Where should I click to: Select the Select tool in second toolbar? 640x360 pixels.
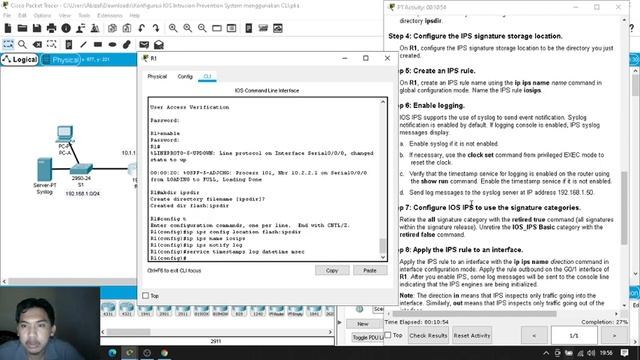point(8,44)
